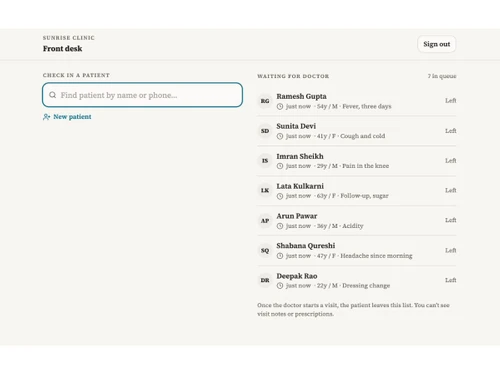Viewport: 500px width, 375px height.
Task: Click the search magnifier icon
Action: tap(52, 95)
